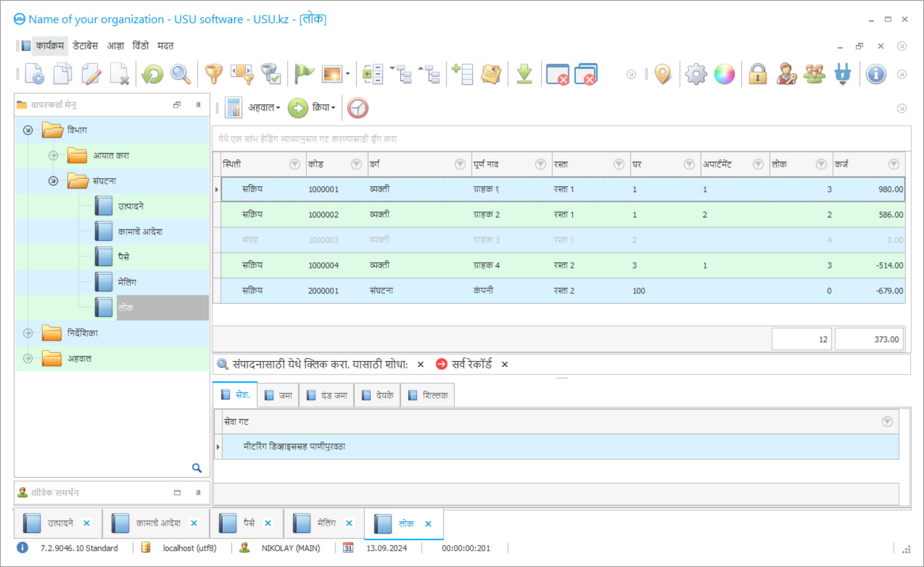Open the magnifying glass search tool
This screenshot has height=567, width=924.
pyautogui.click(x=180, y=74)
